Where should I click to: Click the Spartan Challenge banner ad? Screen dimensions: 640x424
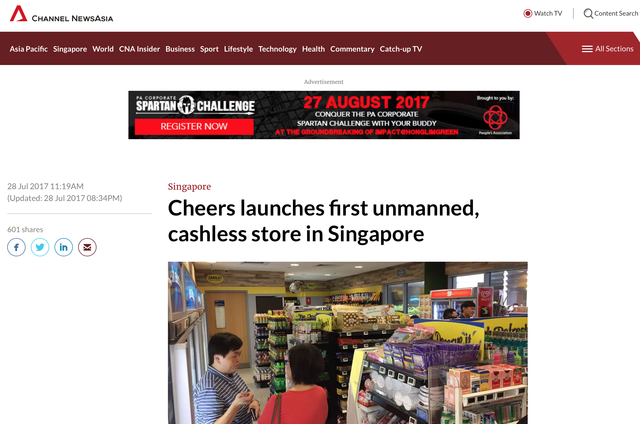[x=324, y=115]
